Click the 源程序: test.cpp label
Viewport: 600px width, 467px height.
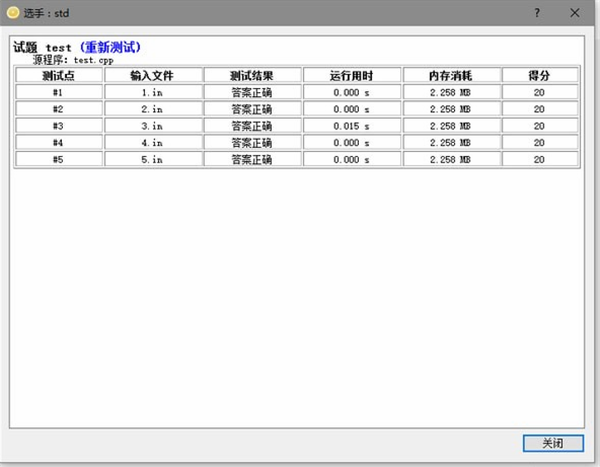[x=73, y=60]
